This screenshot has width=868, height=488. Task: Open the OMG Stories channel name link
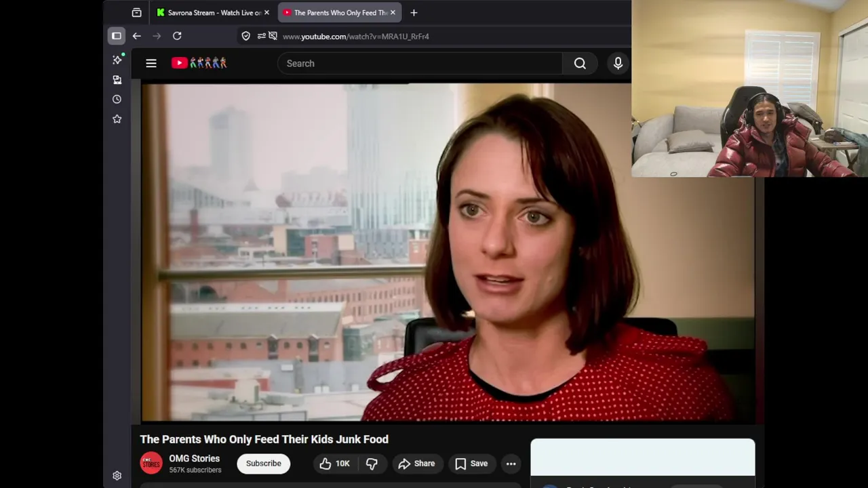[194, 458]
